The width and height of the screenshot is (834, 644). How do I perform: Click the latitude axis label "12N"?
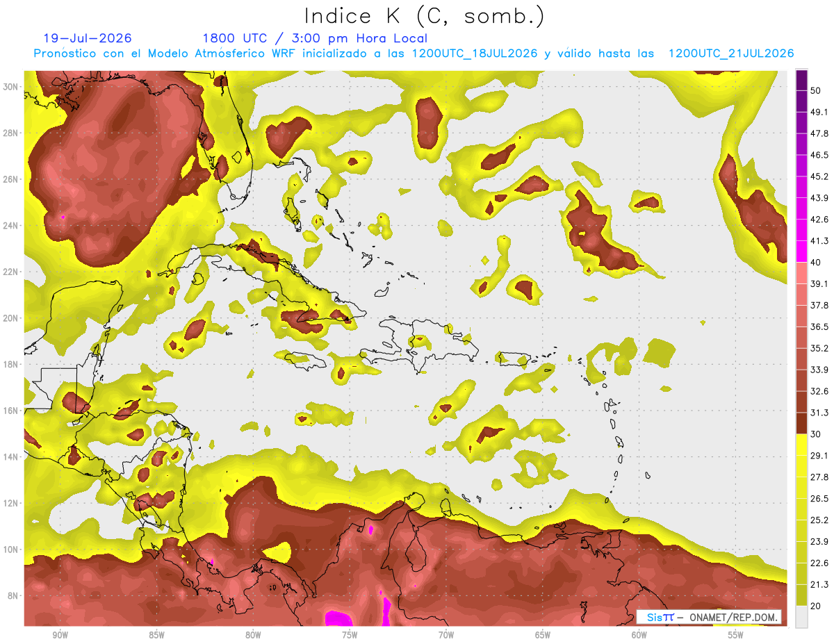click(x=10, y=503)
